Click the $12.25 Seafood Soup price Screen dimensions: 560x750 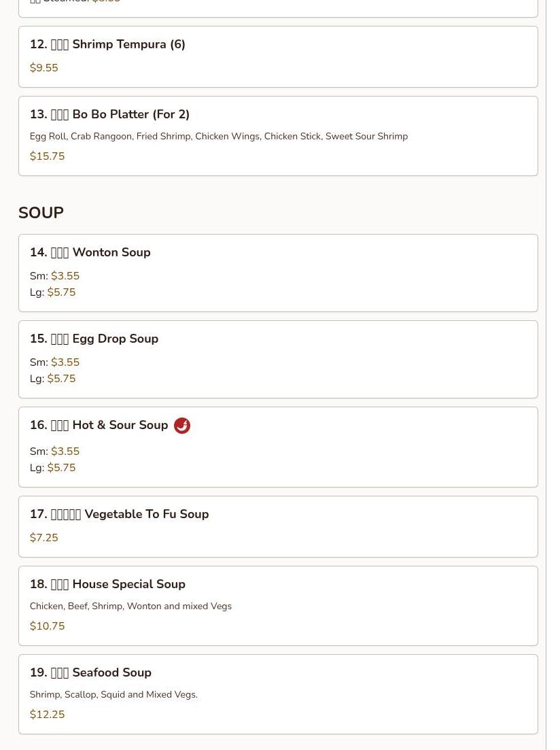(x=47, y=715)
